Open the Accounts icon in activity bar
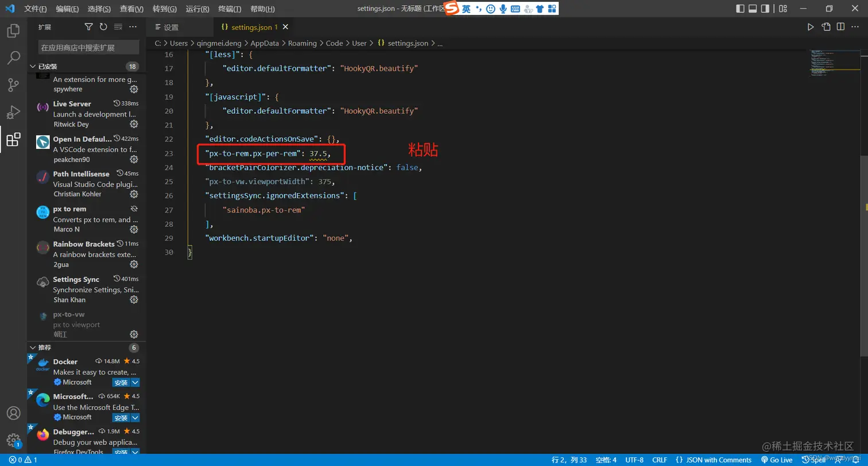This screenshot has width=868, height=466. [x=13, y=413]
